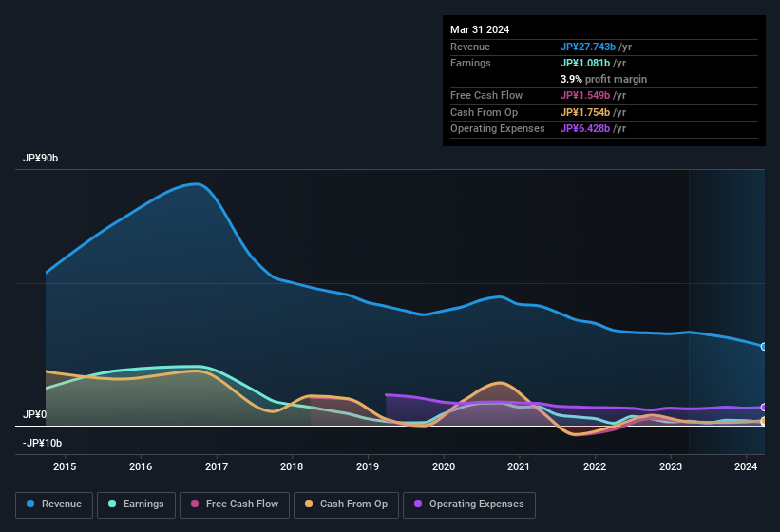Click the Earnings label in the tooltip
780x532 pixels.
pyautogui.click(x=470, y=63)
